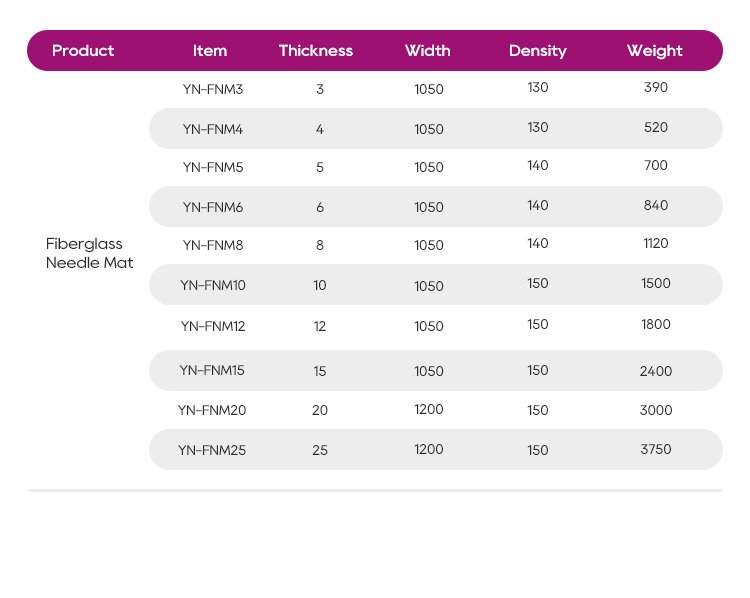This screenshot has width=750, height=598.
Task: Click the Thickness column header
Action: 316,51
